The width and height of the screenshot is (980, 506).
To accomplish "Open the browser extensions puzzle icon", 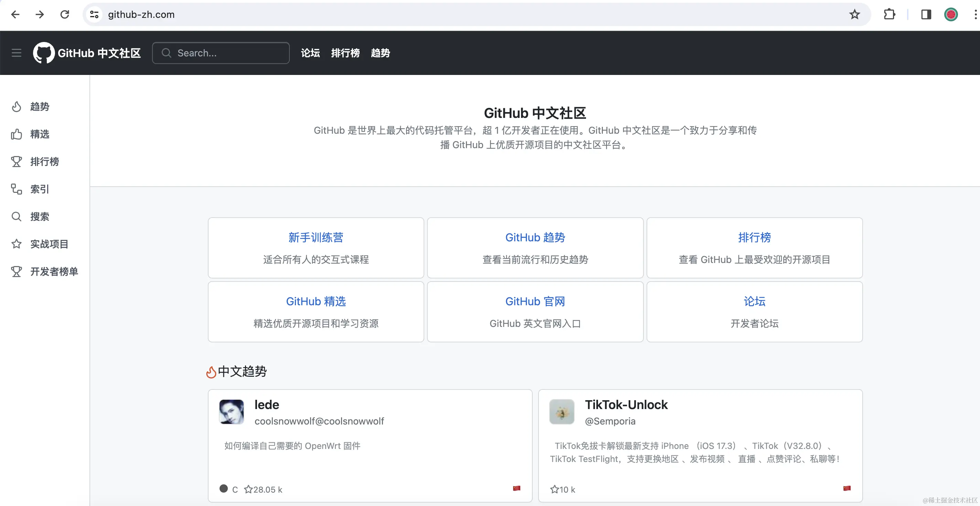I will click(x=889, y=14).
